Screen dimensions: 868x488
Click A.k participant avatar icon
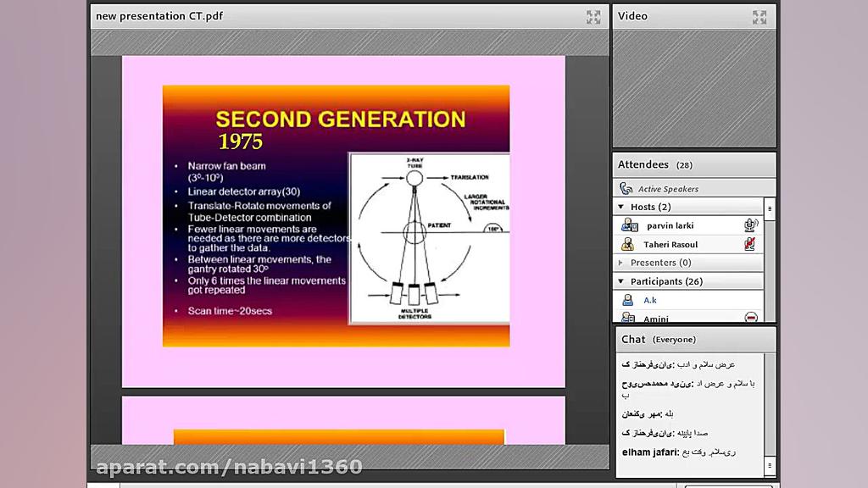627,300
